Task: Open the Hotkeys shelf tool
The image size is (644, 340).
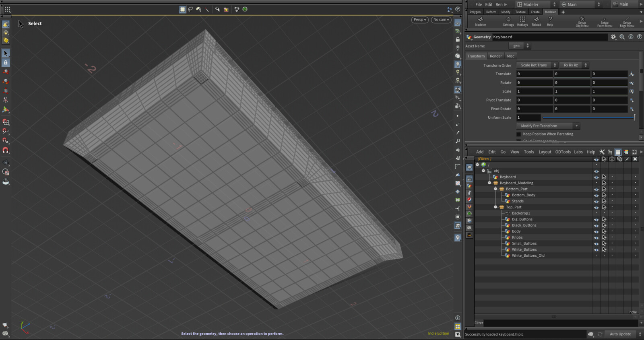Action: pyautogui.click(x=522, y=21)
